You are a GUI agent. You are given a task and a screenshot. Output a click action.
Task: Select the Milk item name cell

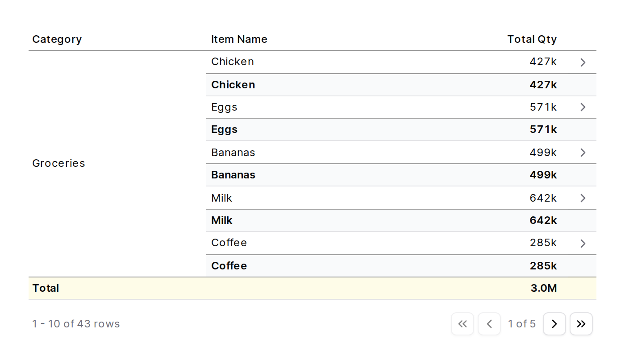[x=222, y=198]
